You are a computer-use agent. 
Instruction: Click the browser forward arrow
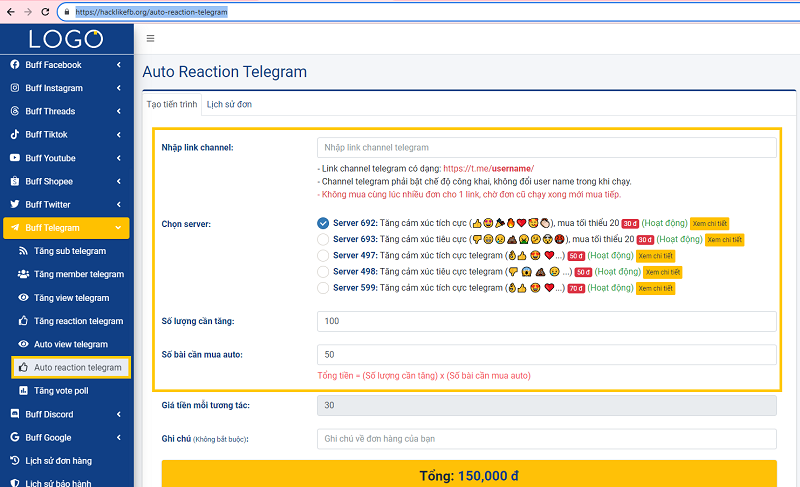tap(28, 12)
